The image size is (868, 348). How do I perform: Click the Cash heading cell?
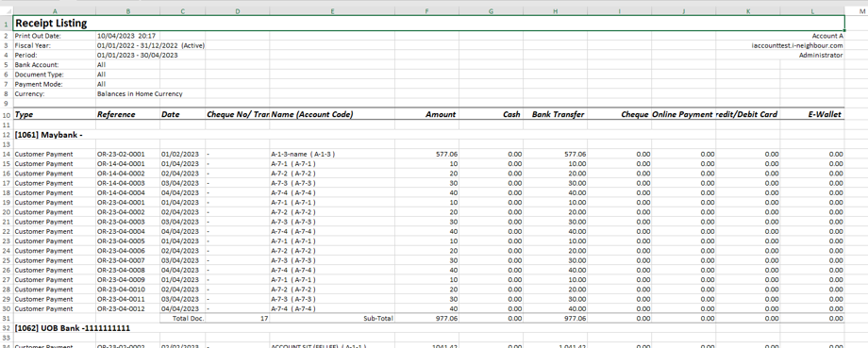click(491, 114)
